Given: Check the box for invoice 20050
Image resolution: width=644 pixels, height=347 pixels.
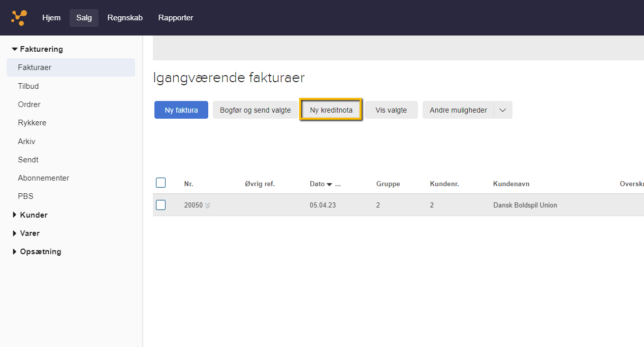Looking at the screenshot, I should [160, 205].
